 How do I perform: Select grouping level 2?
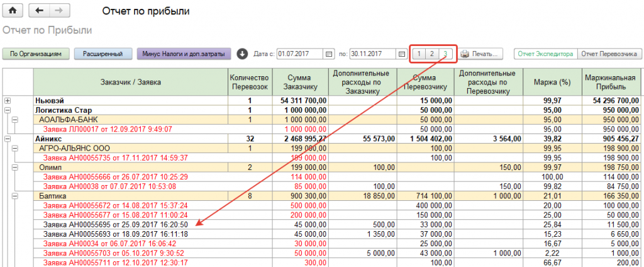431,54
